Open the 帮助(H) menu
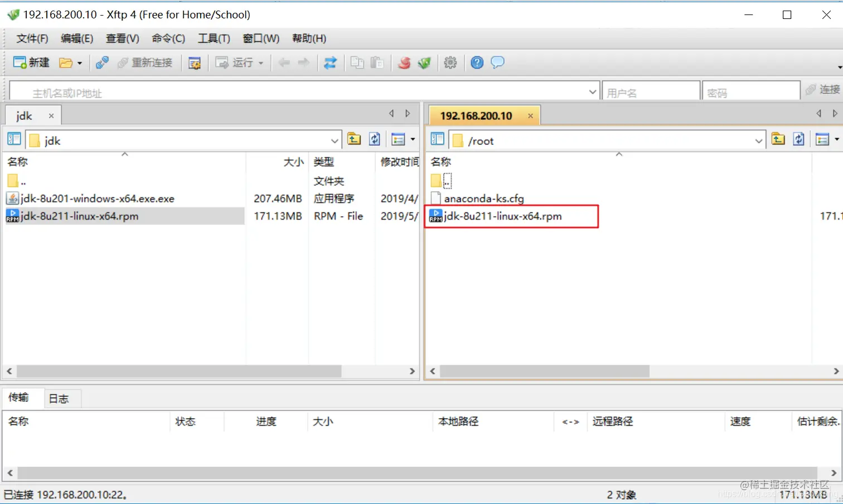Screen dimensions: 843x504 point(309,38)
